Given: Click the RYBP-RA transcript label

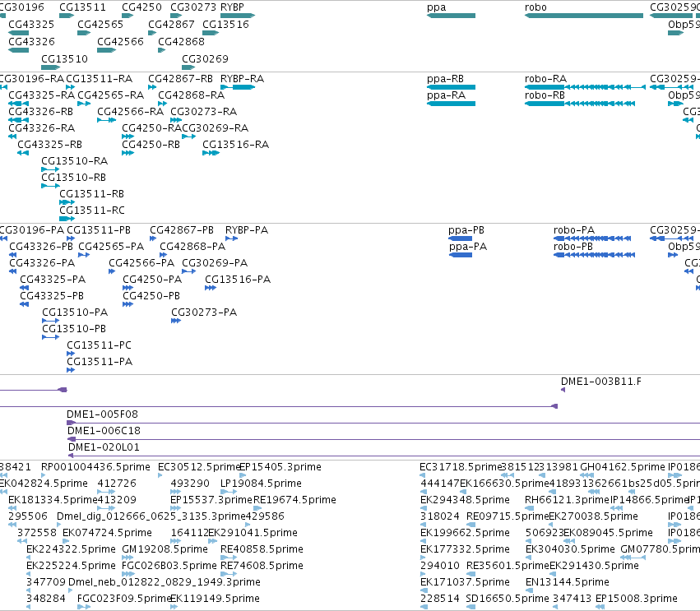Looking at the screenshot, I should click(243, 79).
